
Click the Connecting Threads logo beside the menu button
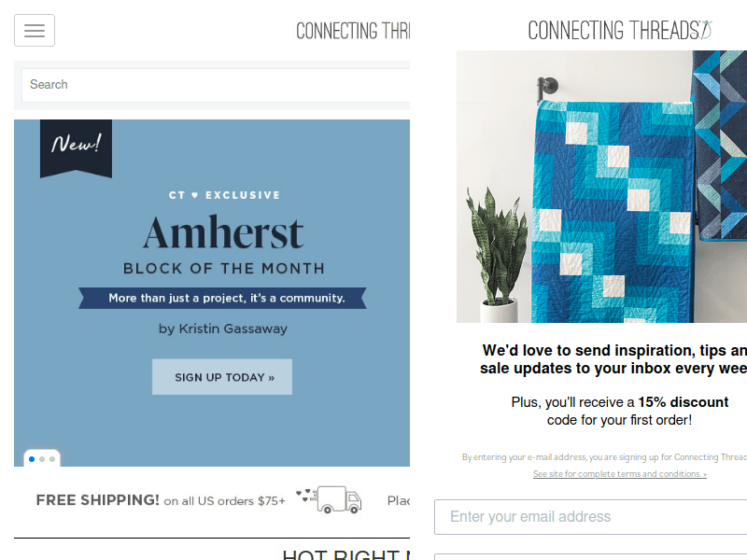pos(353,31)
